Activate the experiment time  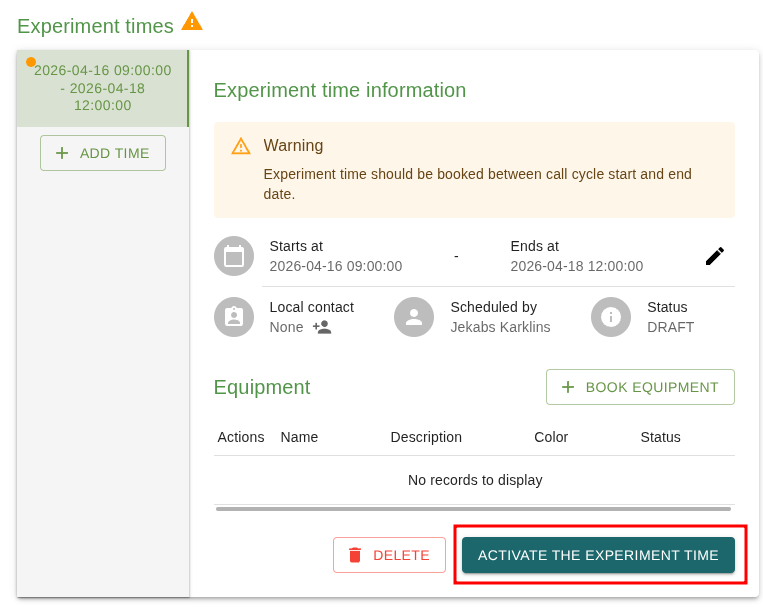[598, 555]
